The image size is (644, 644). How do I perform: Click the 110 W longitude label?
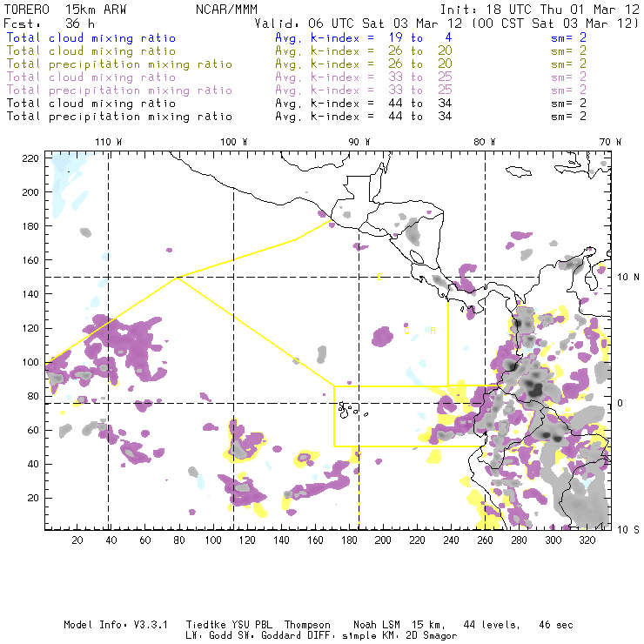click(108, 142)
